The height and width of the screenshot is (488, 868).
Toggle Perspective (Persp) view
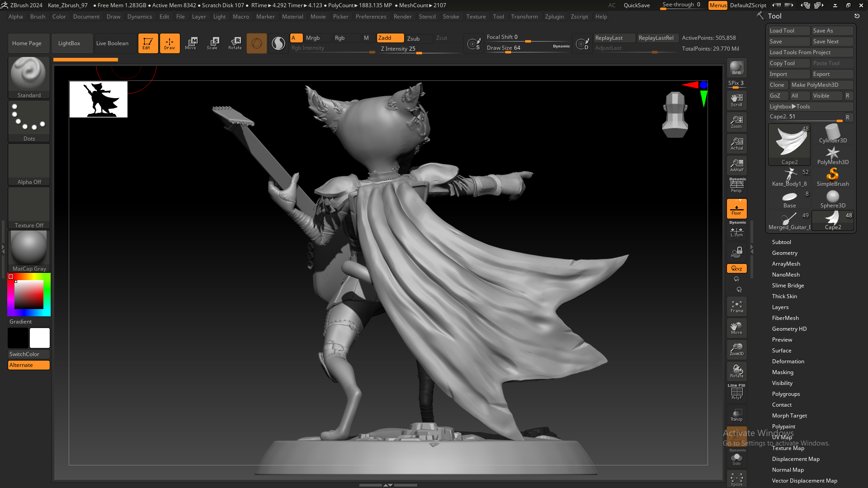tap(736, 186)
